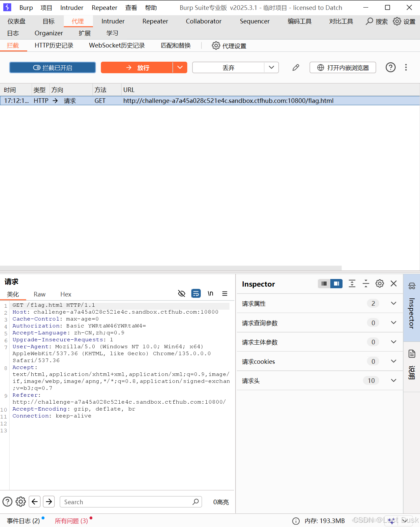The width and height of the screenshot is (420, 527).
Task: Open Inspector settings gear
Action: click(380, 284)
